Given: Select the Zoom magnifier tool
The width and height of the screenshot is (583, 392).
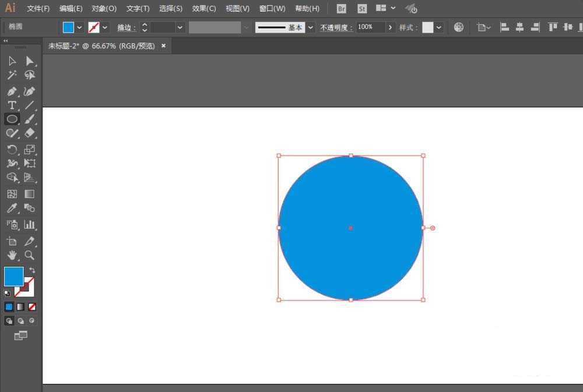Looking at the screenshot, I should (x=29, y=255).
